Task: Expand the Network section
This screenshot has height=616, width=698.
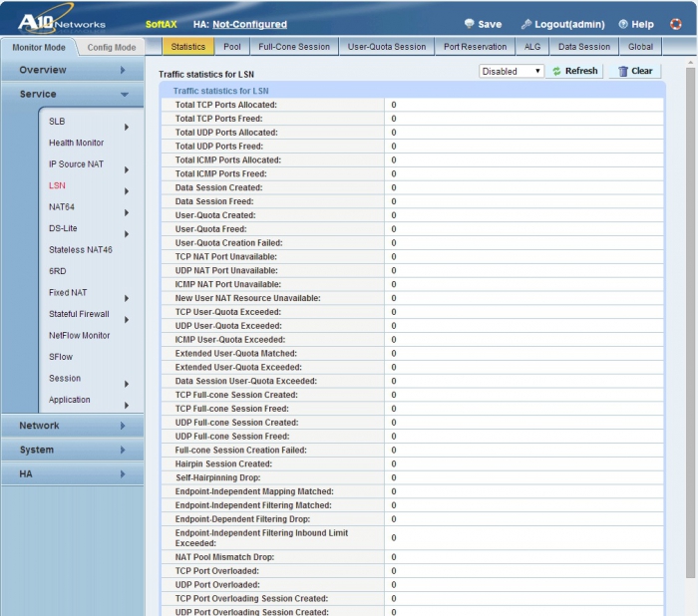Action: 72,426
